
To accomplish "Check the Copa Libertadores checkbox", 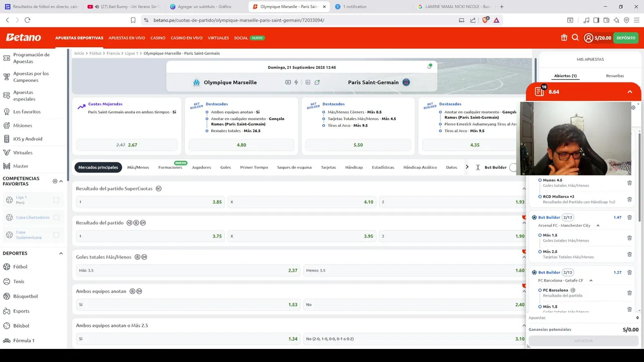I will (56, 217).
